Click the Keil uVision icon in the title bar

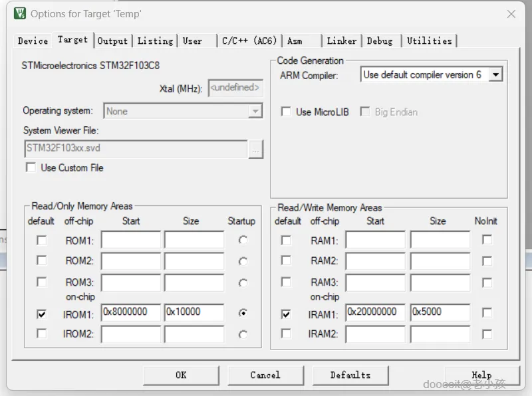tap(20, 13)
